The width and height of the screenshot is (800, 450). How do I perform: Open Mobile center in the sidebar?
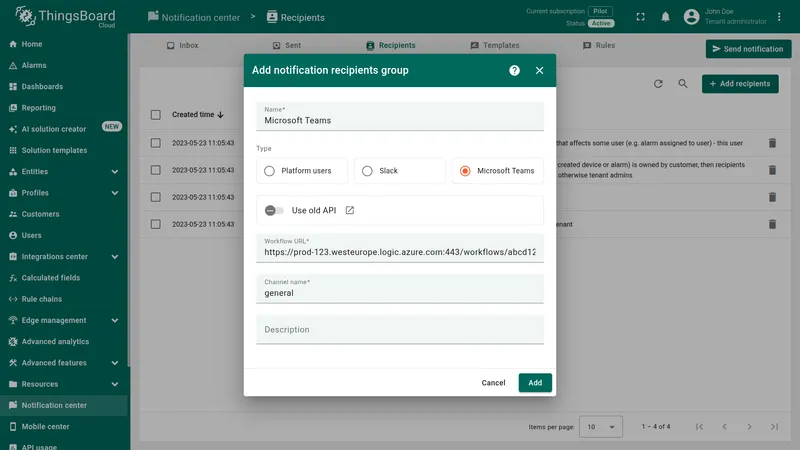pos(64,427)
